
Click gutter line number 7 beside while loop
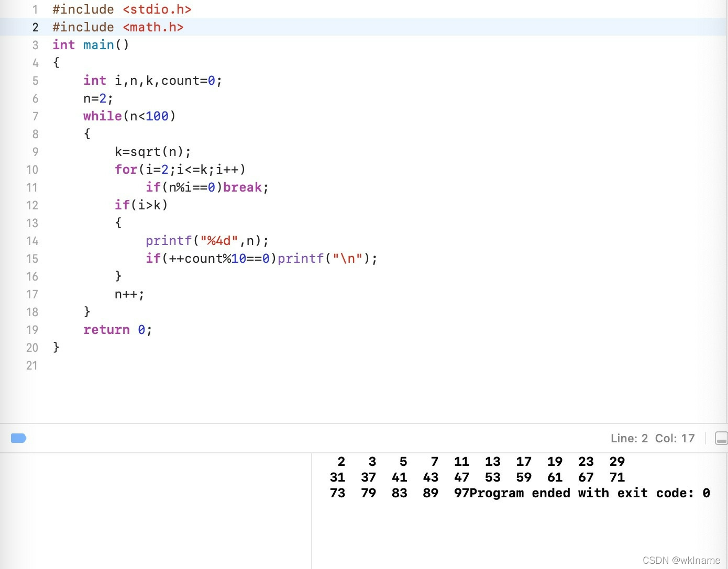(x=35, y=116)
